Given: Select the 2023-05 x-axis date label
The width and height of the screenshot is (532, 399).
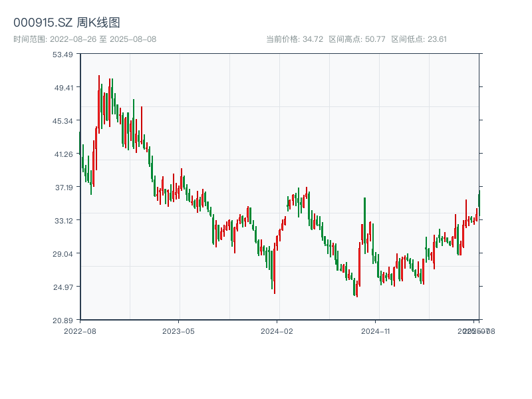Looking at the screenshot, I should 178,331.
